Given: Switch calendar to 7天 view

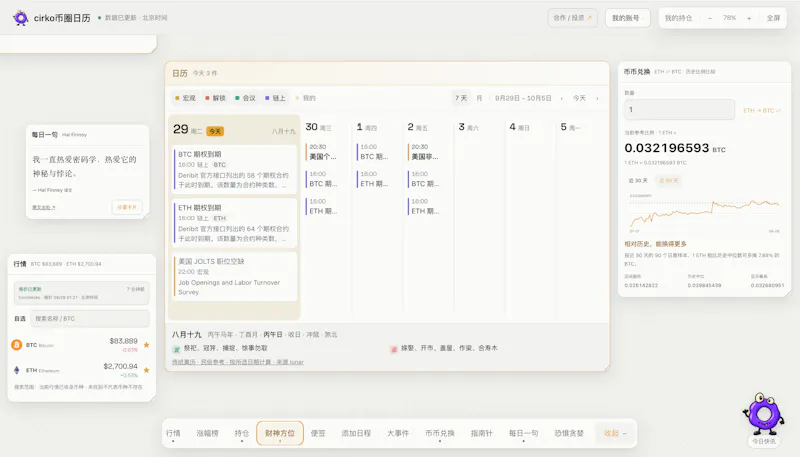Looking at the screenshot, I should (461, 98).
